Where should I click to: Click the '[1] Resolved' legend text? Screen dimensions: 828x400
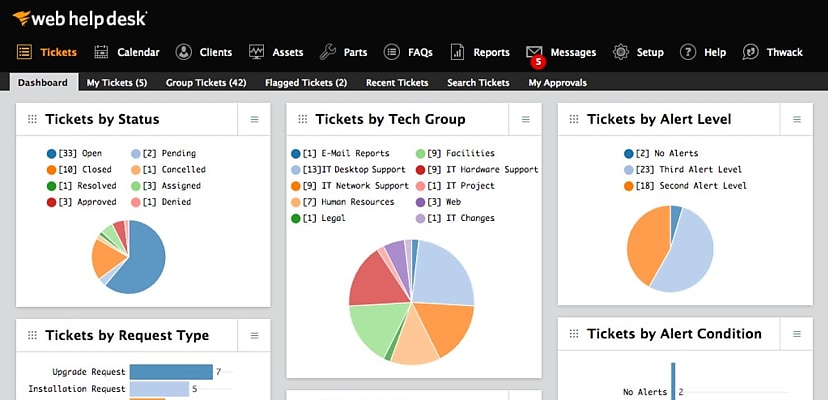[x=87, y=186]
